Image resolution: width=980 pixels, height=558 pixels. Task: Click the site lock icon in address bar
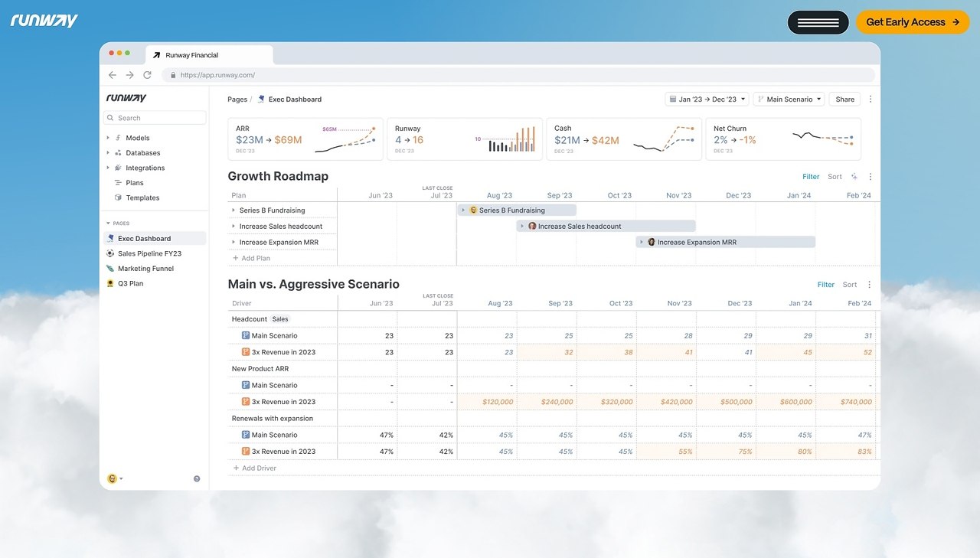coord(173,75)
